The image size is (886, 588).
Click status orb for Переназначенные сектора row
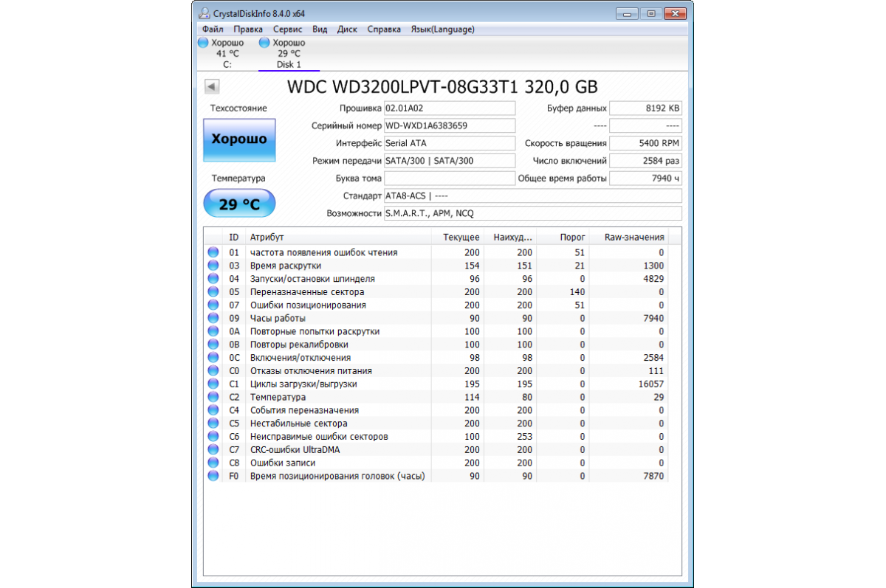coord(213,292)
